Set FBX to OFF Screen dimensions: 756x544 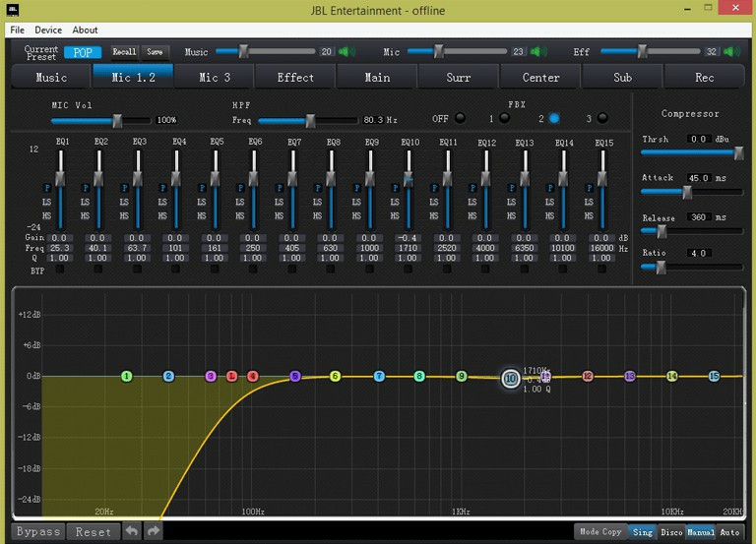tap(460, 119)
